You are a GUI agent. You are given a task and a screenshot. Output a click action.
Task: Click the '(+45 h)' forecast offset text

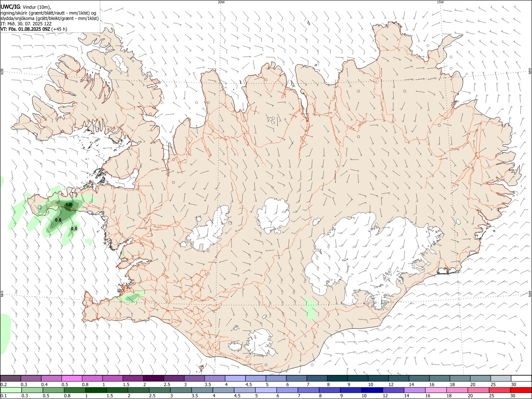point(59,29)
